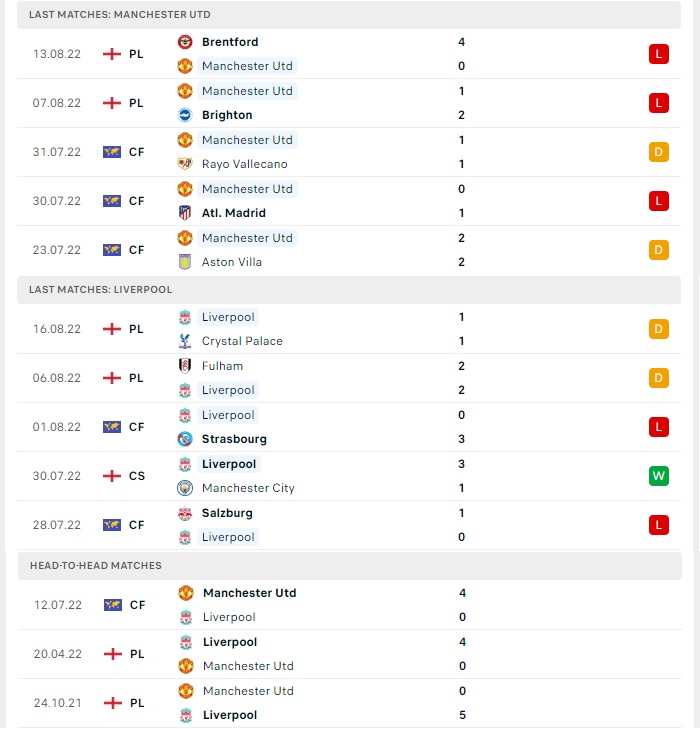Open the Crystal Palace team link
The width and height of the screenshot is (700, 729).
242,341
